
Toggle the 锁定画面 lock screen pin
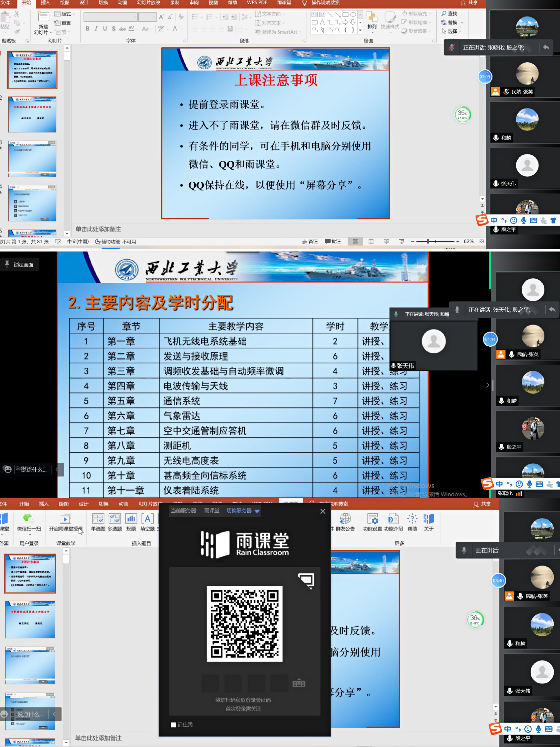7,264
